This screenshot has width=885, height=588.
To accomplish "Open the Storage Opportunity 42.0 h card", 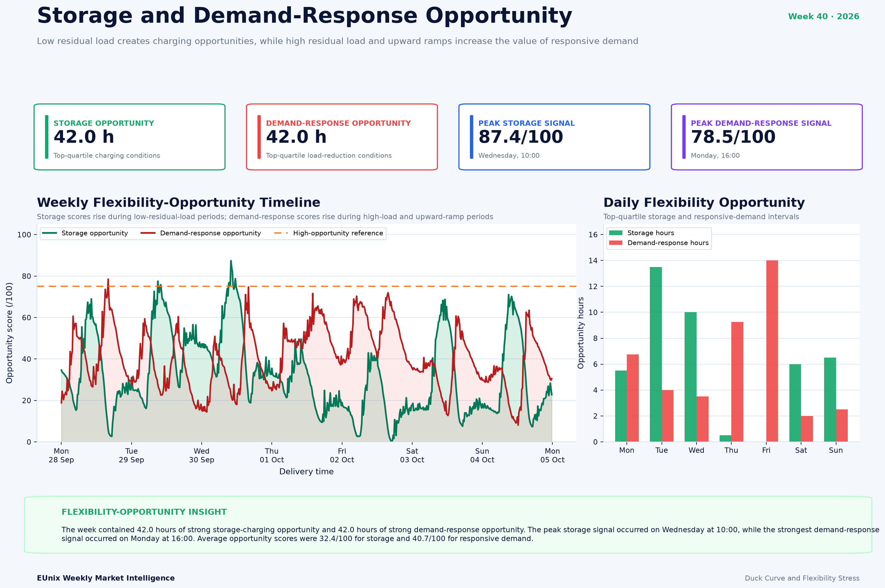I will click(129, 137).
